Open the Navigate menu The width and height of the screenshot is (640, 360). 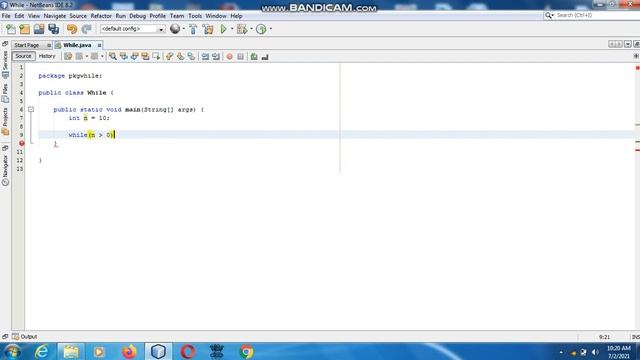pos(55,16)
